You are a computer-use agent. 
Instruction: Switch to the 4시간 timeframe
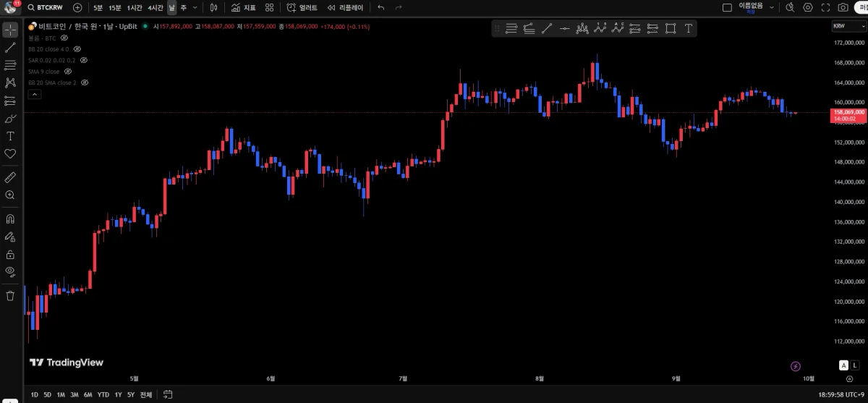pos(155,7)
